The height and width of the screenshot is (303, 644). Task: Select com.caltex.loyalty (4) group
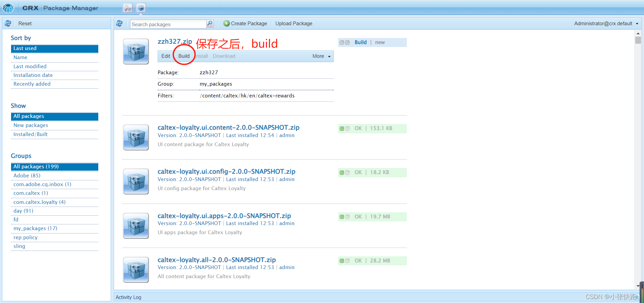tap(55, 202)
